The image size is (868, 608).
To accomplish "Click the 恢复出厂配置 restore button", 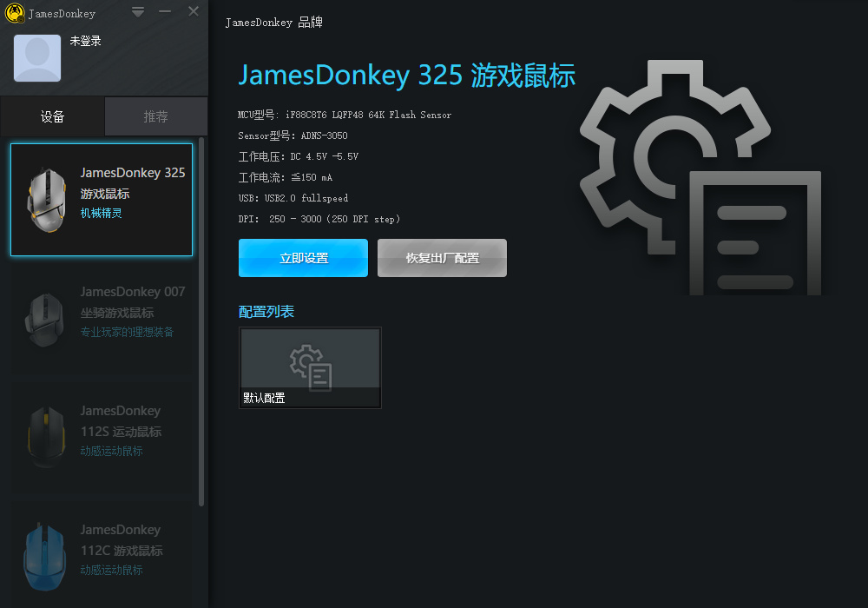I will (x=442, y=258).
